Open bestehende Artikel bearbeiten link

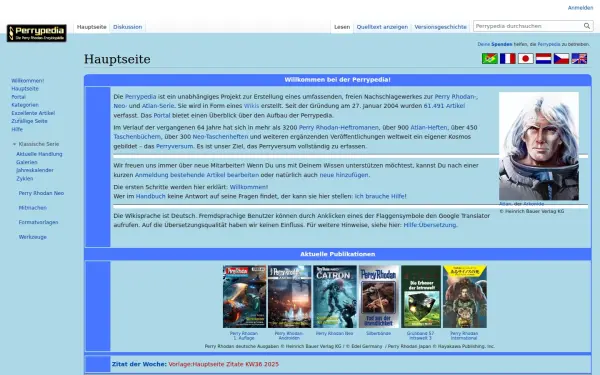[214, 175]
